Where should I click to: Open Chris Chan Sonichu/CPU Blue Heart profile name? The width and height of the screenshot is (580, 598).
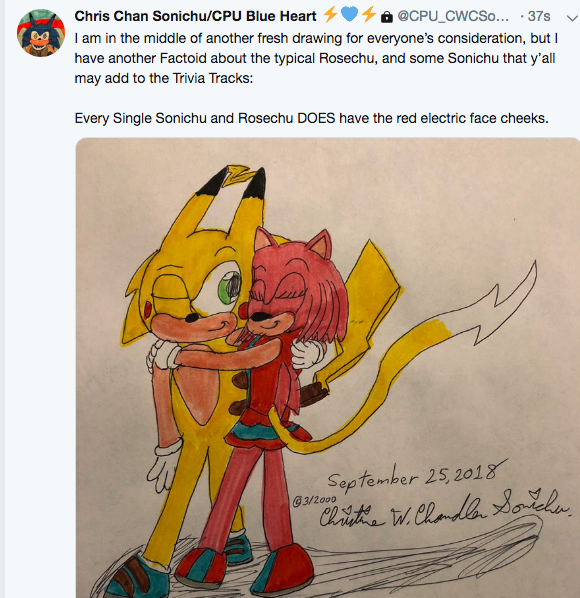(x=195, y=16)
